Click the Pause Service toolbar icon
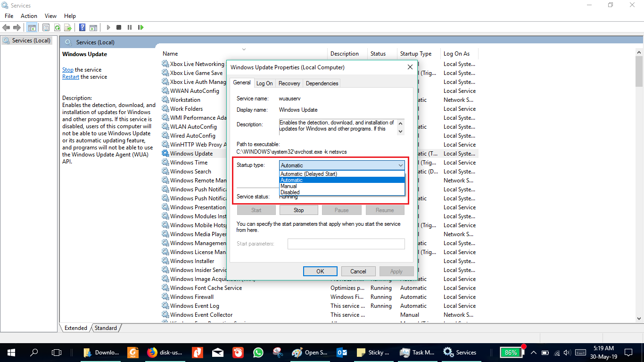 coord(130,28)
